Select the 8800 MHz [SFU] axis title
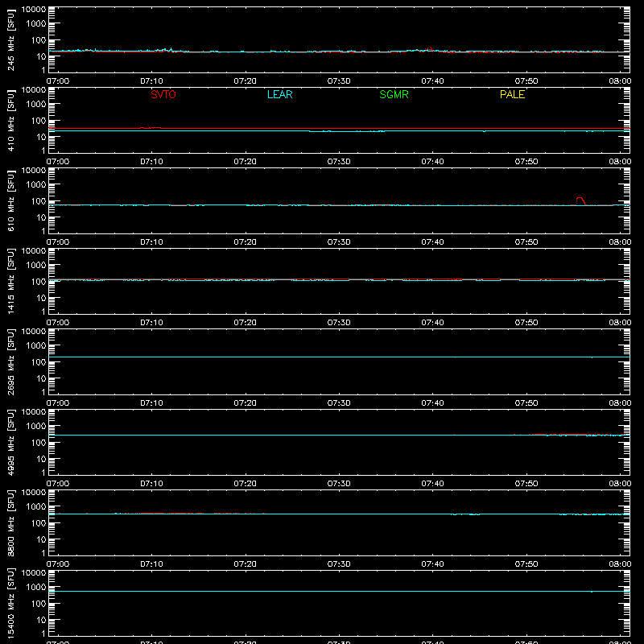 point(10,522)
